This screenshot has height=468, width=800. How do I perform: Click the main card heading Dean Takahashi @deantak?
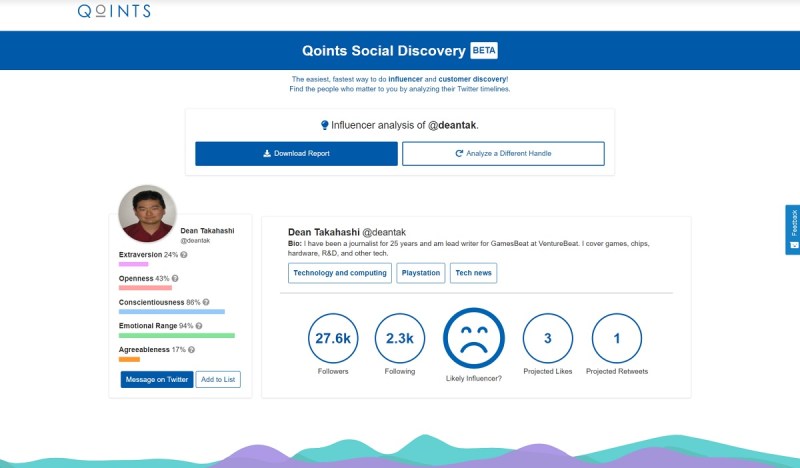tap(347, 232)
